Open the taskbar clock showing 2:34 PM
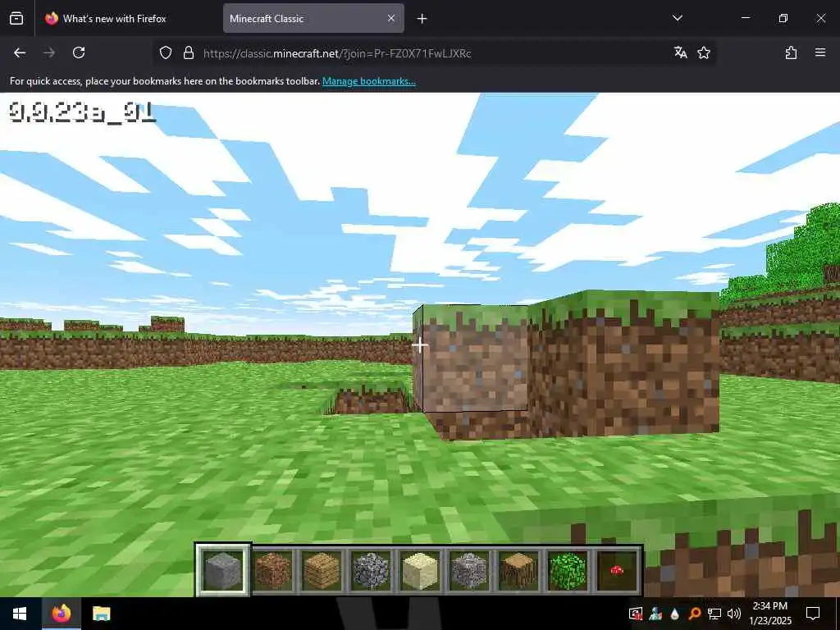The image size is (840, 630). point(770,614)
